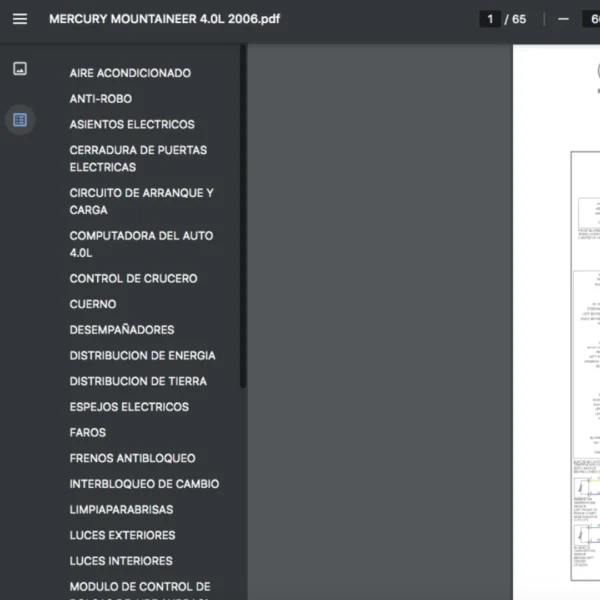Click the zoom out minus button
Viewport: 600px width, 600px height.
click(x=563, y=19)
